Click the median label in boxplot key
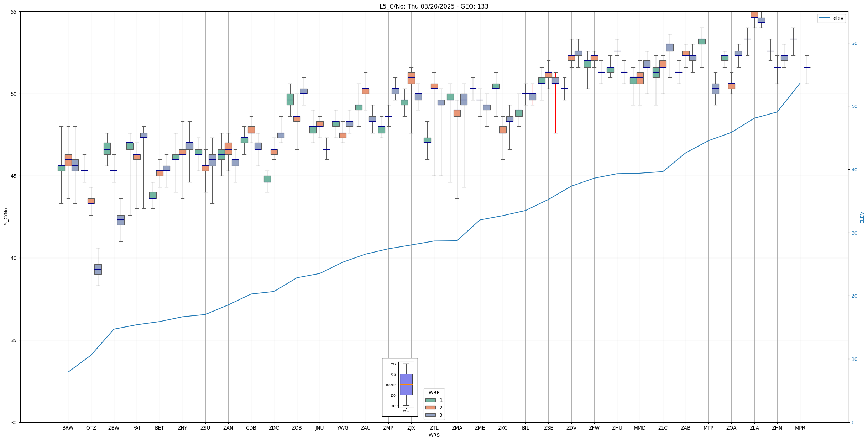Viewport: 868px width, 441px height. pos(391,385)
